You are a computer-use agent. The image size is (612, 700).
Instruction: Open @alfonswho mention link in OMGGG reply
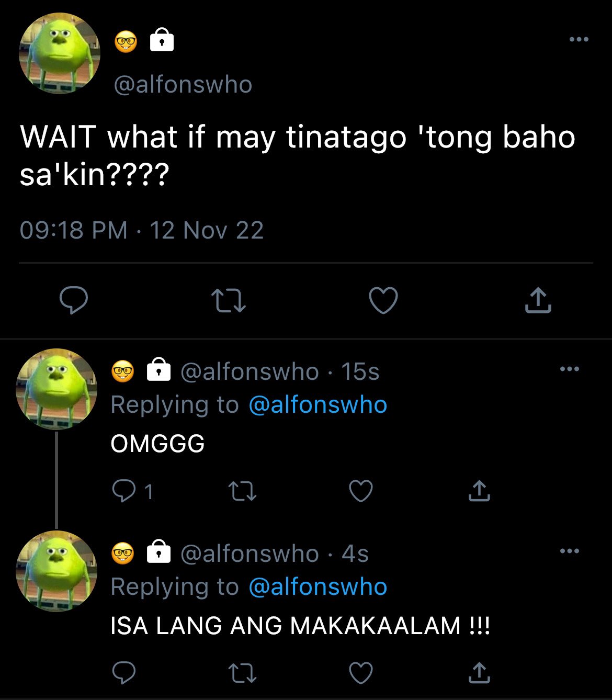(318, 405)
